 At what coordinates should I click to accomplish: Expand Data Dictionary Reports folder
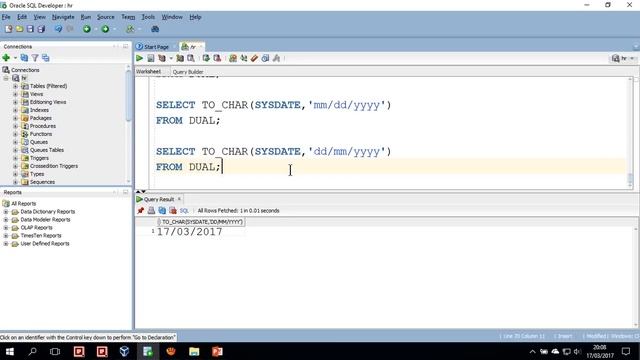coord(6,212)
